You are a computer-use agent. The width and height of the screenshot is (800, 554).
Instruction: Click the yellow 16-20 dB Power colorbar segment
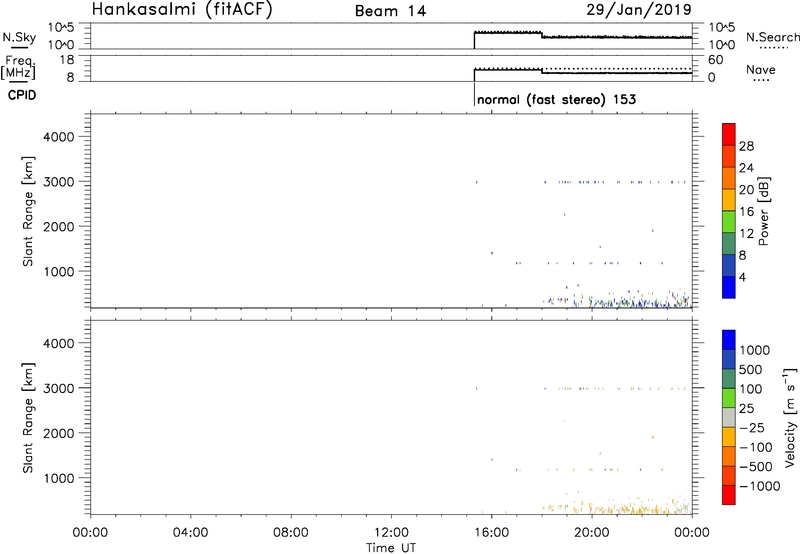click(729, 200)
